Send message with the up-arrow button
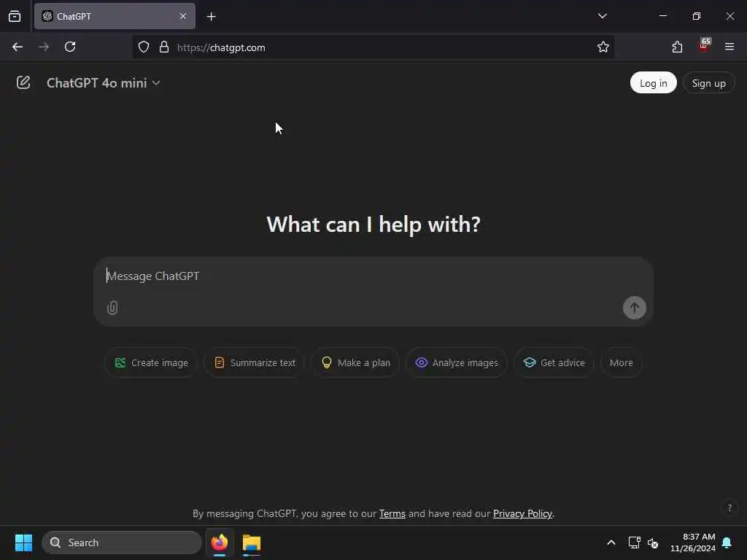The image size is (747, 560). 634,308
